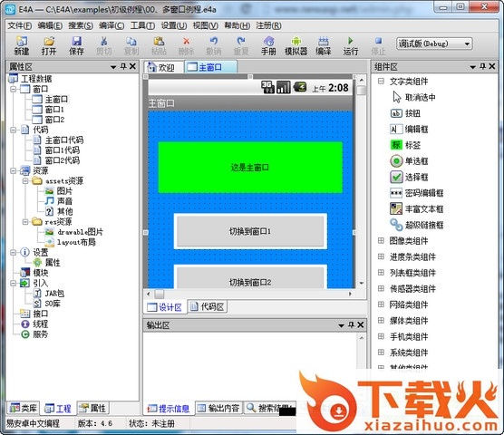The width and height of the screenshot is (504, 435).
Task: Open the 手册 manual icon
Action: pos(268,45)
